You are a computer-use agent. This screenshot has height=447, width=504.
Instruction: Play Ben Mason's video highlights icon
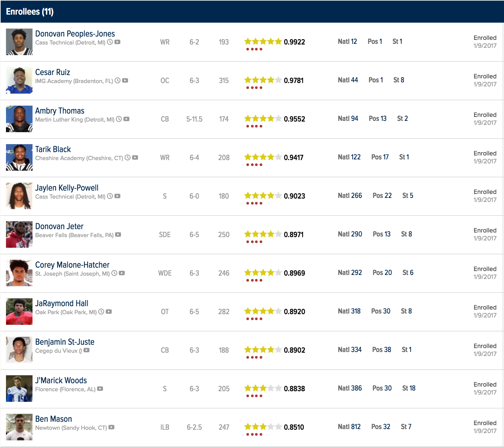point(112,427)
